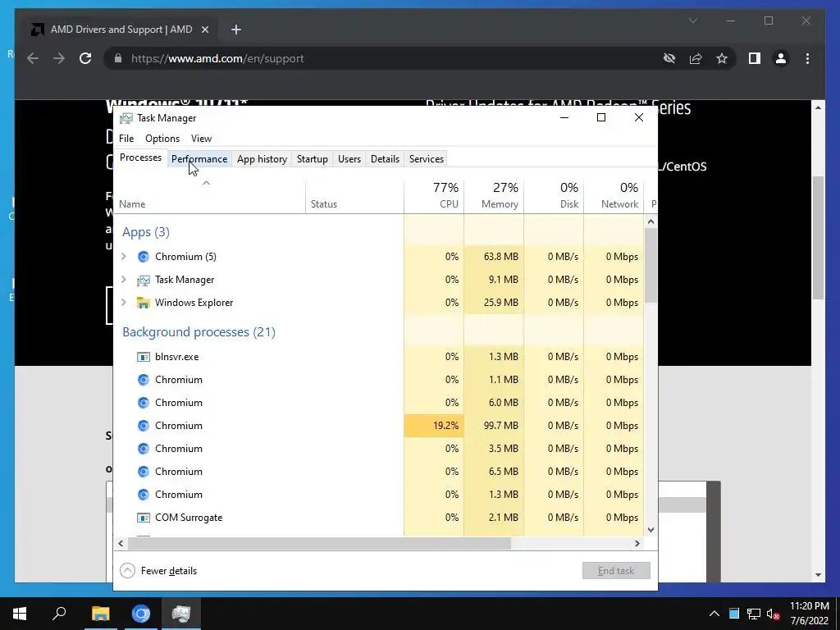The height and width of the screenshot is (630, 840).
Task: Switch to the Startup tab
Action: [313, 159]
